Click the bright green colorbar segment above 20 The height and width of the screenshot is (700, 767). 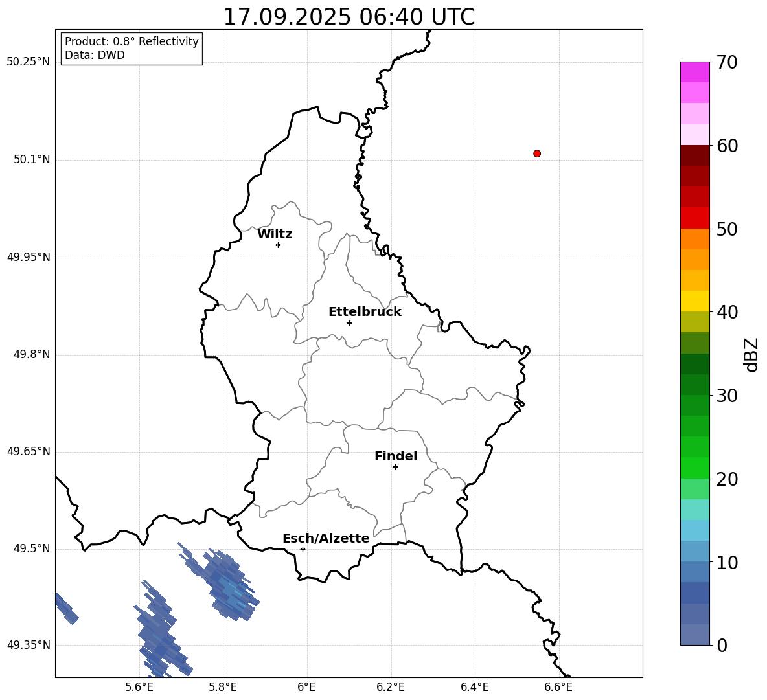(x=694, y=468)
